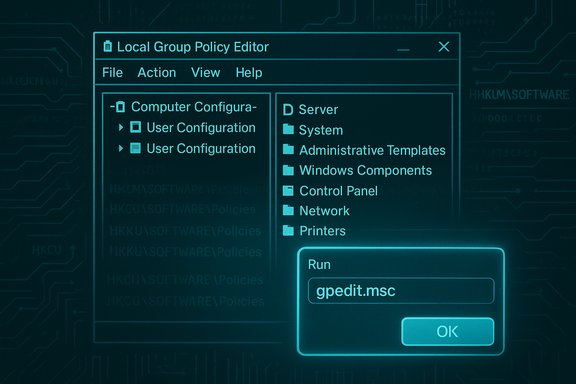Screen dimensions: 576x384
Task: Minimize the Local Group Policy Editor window
Action: coord(403,49)
